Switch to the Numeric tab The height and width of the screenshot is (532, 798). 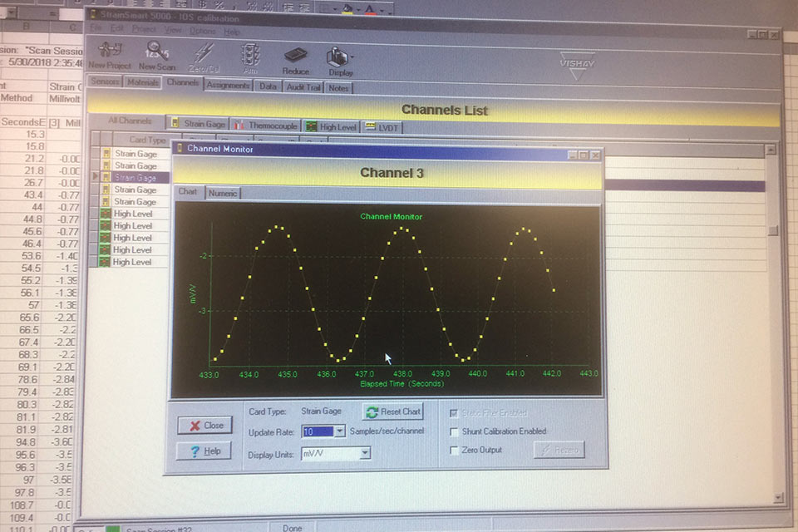pos(223,193)
